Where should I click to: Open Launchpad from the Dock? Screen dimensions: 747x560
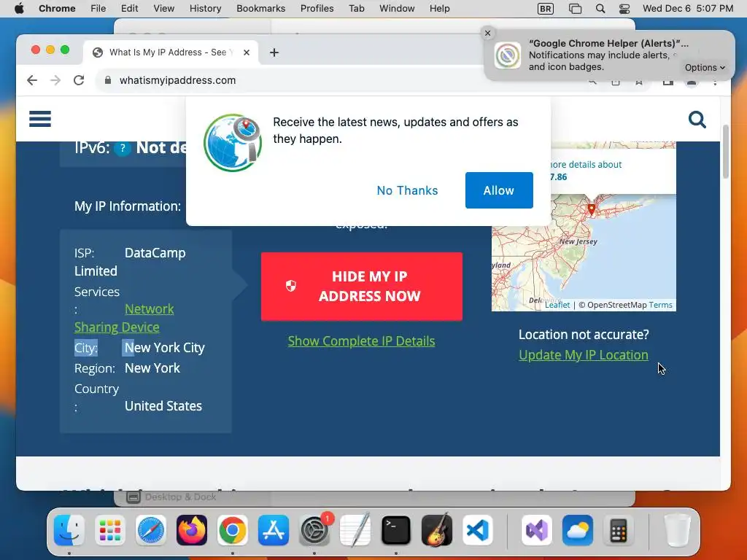[110, 530]
